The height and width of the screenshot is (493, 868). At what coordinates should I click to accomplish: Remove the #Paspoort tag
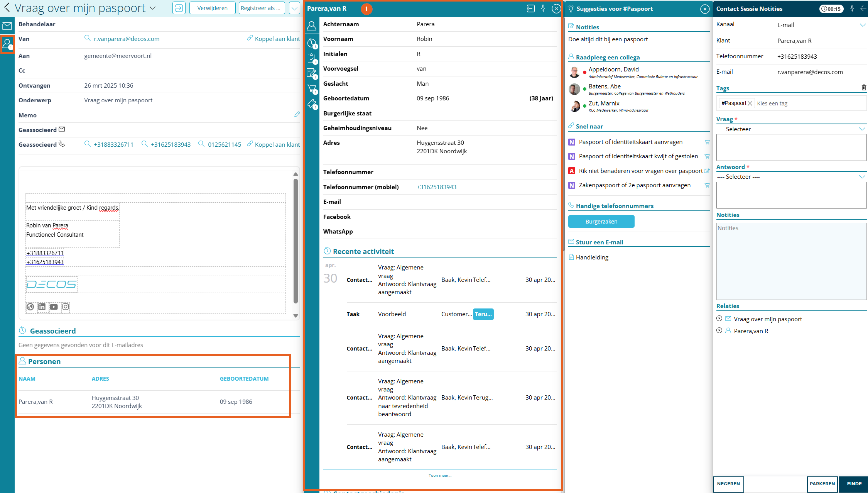[x=750, y=103]
